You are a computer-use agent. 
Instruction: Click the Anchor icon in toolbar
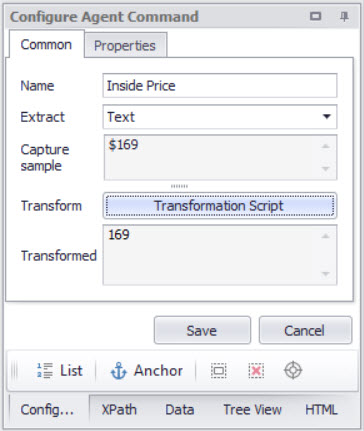click(x=119, y=371)
